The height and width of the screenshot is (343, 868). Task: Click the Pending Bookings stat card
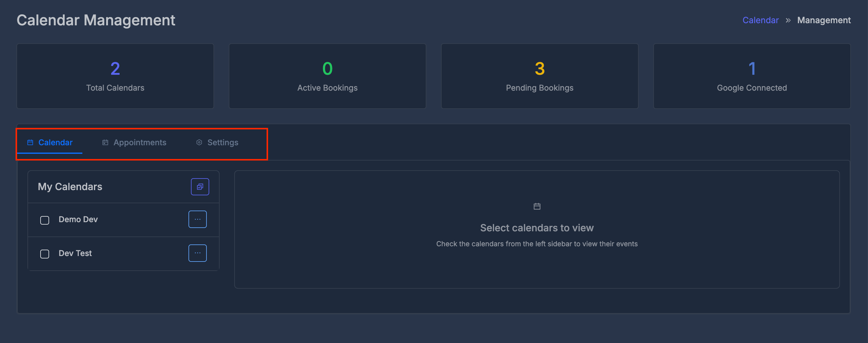point(540,76)
